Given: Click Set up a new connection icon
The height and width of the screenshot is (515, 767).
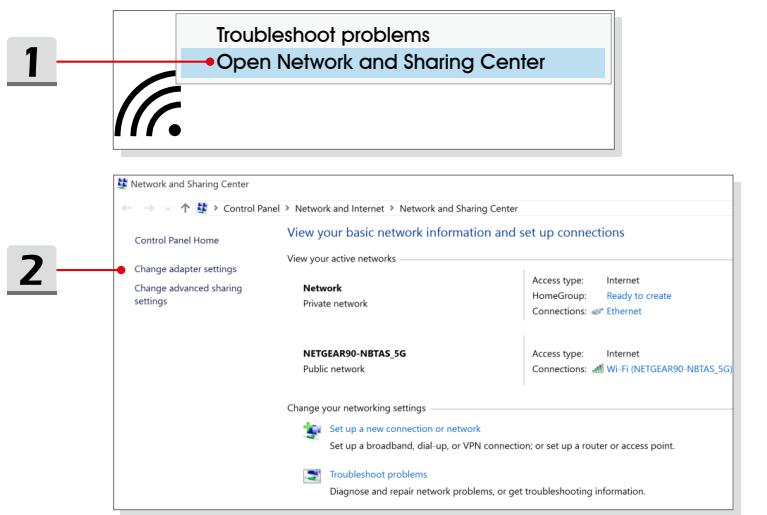Looking at the screenshot, I should (x=312, y=431).
